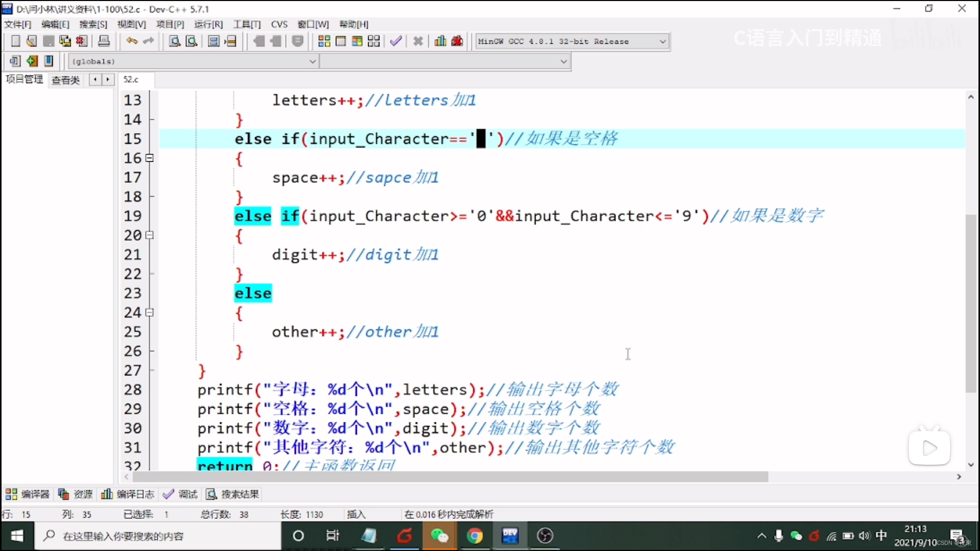The width and height of the screenshot is (980, 551).
Task: Open the Profile Analysis bar chart icon
Action: (x=440, y=41)
